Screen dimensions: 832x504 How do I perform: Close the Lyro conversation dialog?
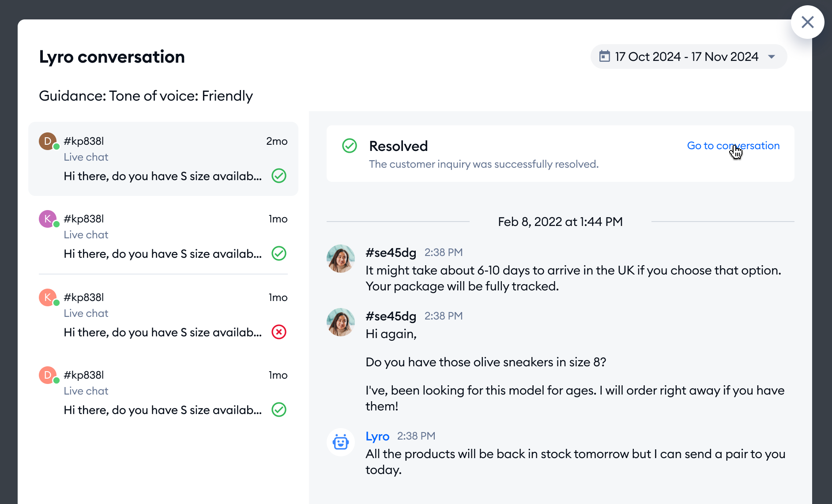[807, 22]
